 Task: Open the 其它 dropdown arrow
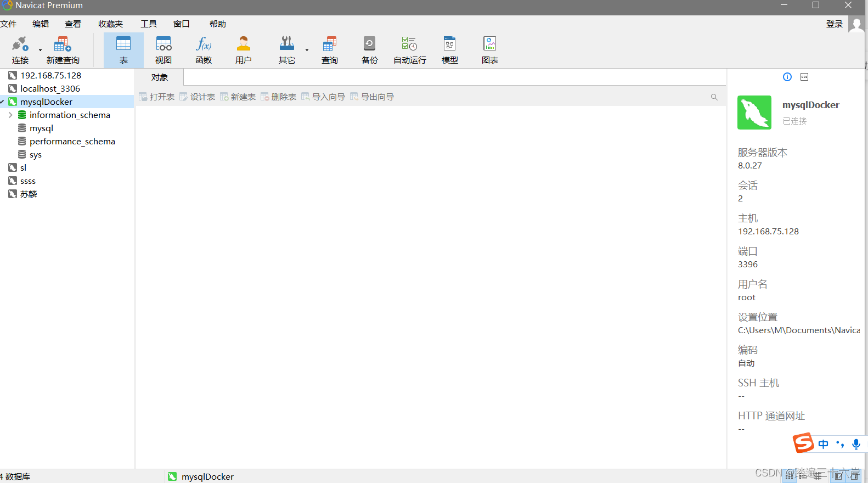[x=307, y=50]
